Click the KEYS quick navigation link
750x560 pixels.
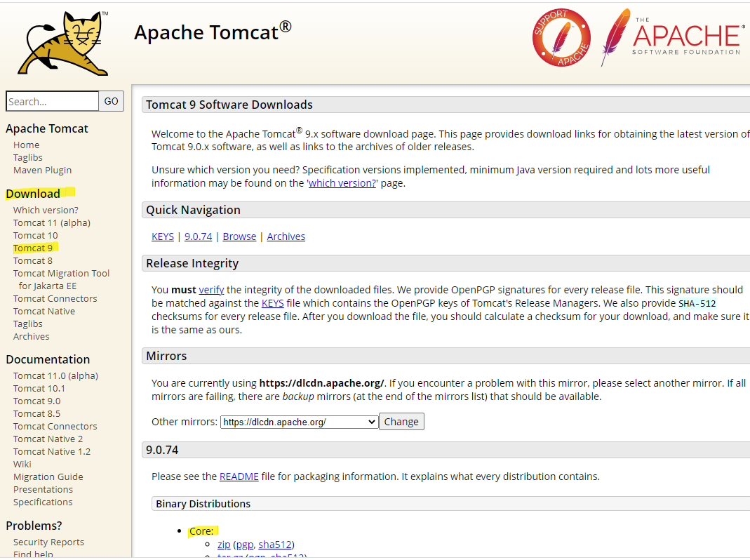pyautogui.click(x=163, y=236)
